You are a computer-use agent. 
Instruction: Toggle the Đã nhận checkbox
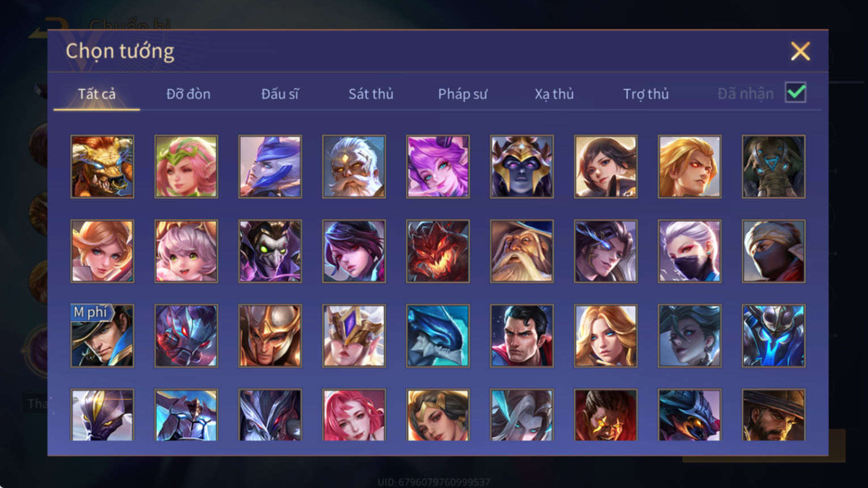[x=795, y=92]
